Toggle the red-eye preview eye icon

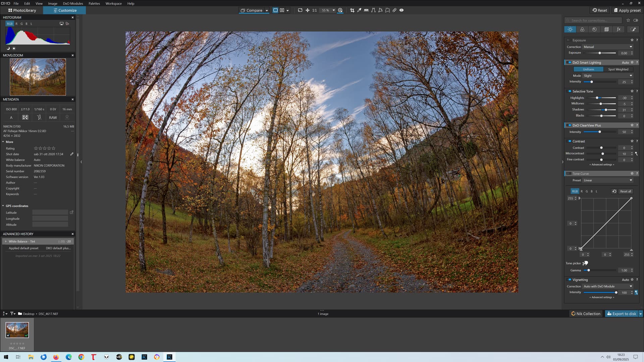(401, 10)
